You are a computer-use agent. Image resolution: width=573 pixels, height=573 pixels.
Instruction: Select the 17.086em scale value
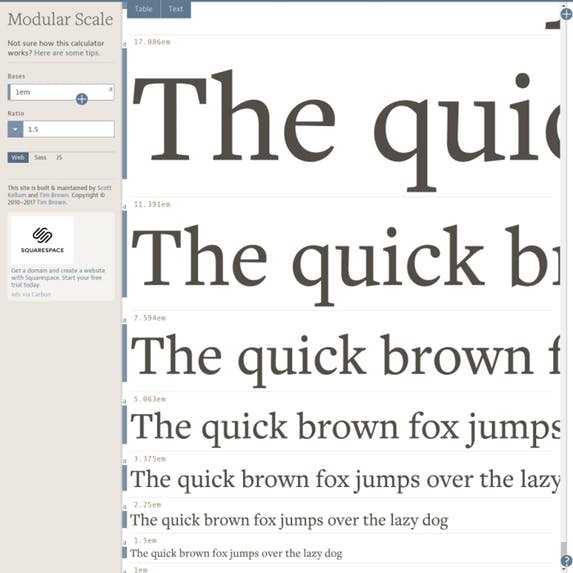tap(152, 42)
